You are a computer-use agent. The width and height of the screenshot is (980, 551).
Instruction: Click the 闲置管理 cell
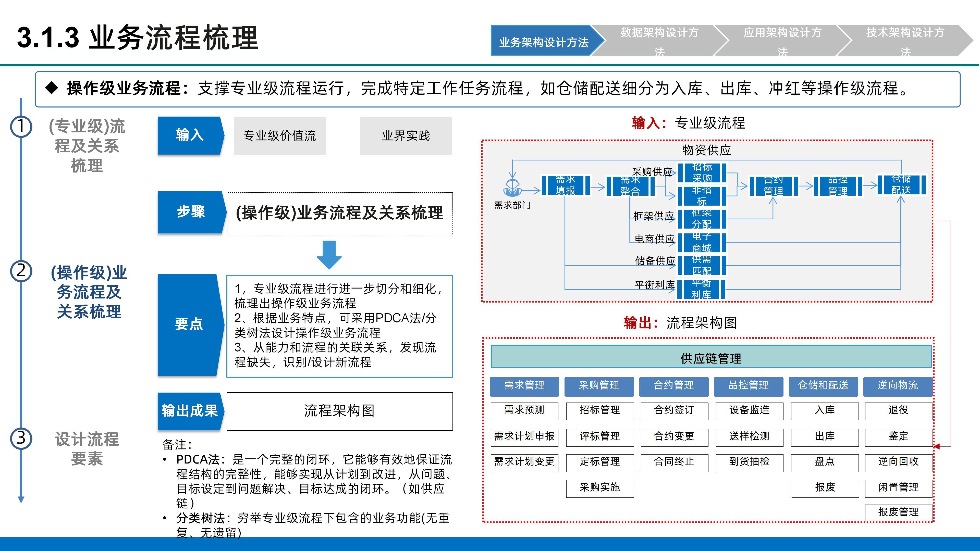(899, 488)
